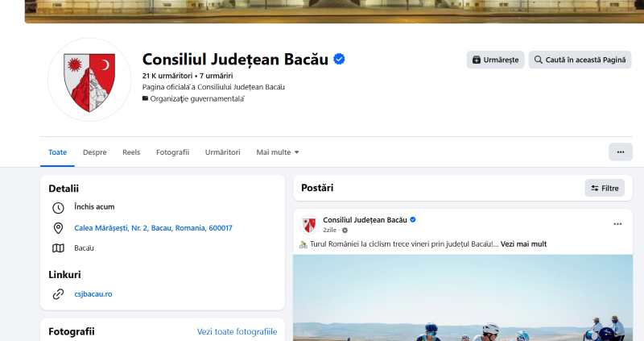The height and width of the screenshot is (341, 644).
Task: Select the Toate tab
Action: click(57, 152)
